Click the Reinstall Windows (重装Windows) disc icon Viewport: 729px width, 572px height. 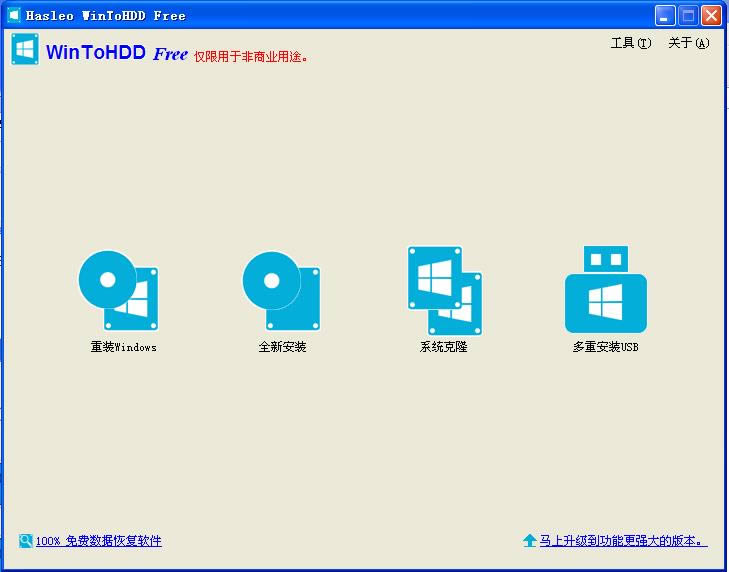click(119, 291)
